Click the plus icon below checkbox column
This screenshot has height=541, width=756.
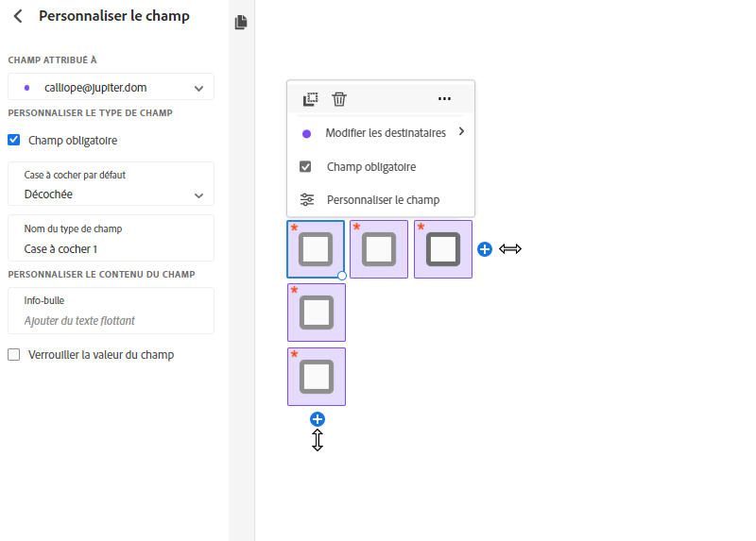tap(318, 419)
